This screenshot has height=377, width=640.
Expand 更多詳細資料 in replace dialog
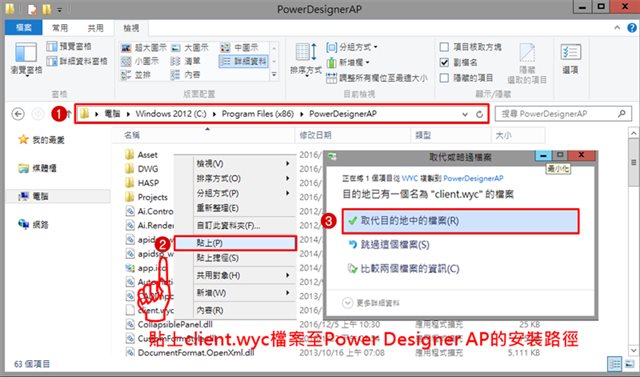coord(371,303)
